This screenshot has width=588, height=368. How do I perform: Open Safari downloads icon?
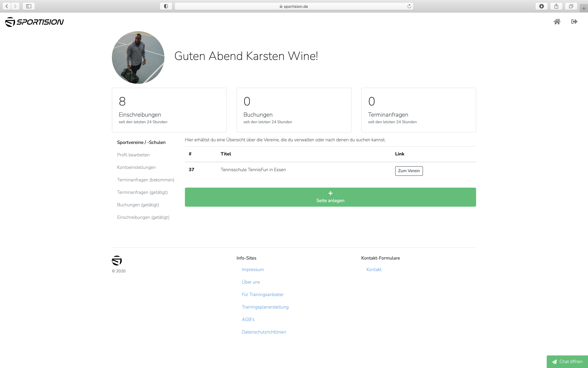541,6
